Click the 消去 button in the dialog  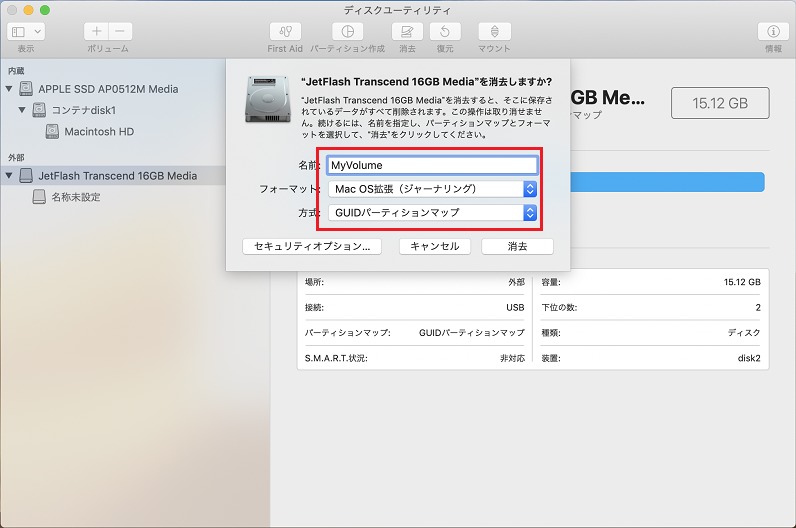517,246
